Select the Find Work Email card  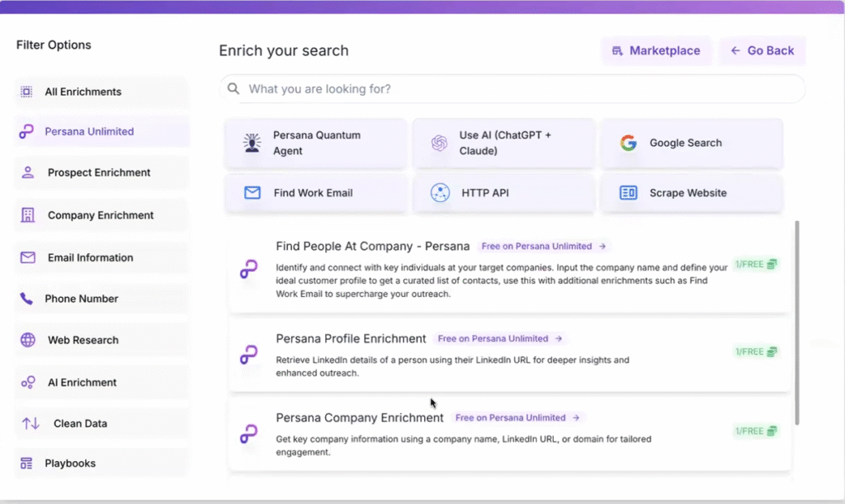click(316, 193)
